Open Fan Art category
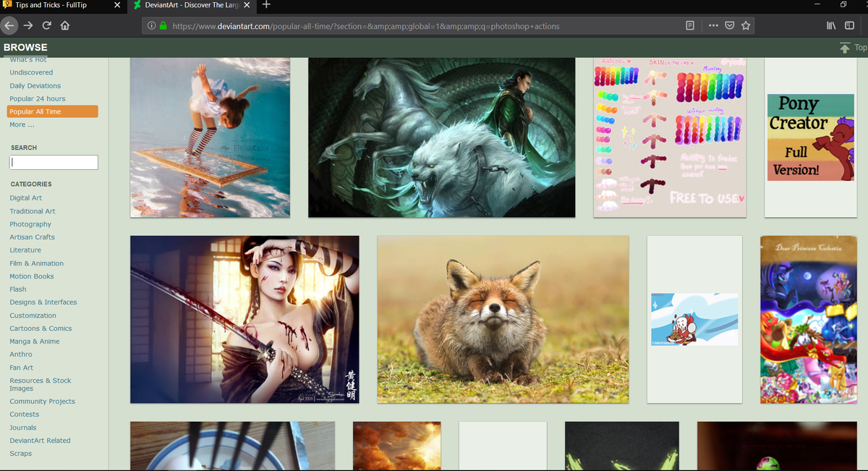868x471 pixels. coord(22,368)
